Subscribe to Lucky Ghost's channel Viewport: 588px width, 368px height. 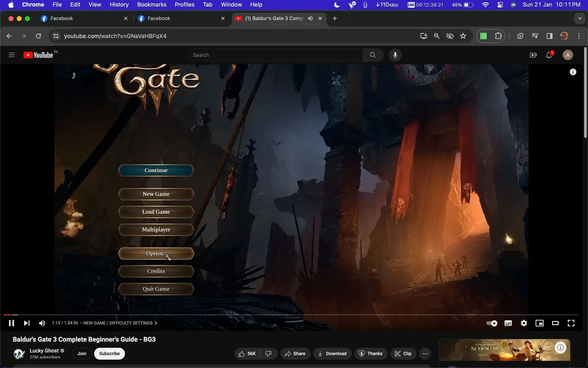coord(109,353)
